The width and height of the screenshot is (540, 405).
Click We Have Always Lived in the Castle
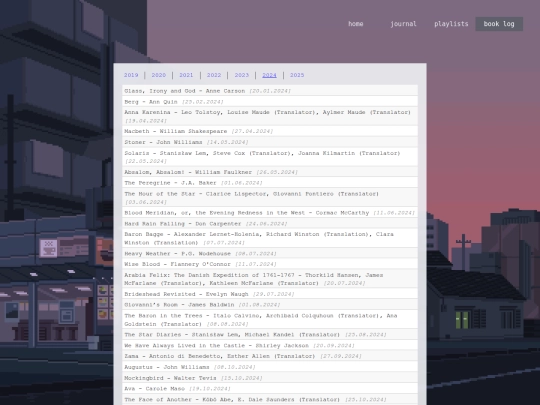[x=270, y=345]
